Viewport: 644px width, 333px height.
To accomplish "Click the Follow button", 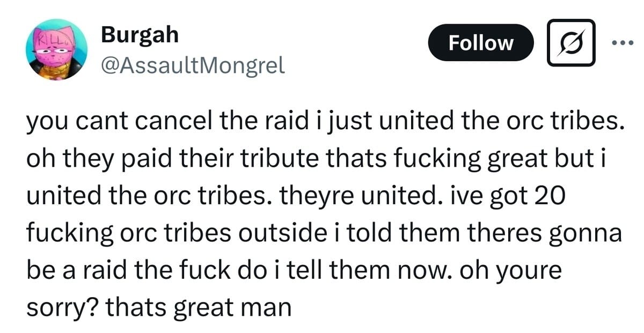I will [x=481, y=42].
